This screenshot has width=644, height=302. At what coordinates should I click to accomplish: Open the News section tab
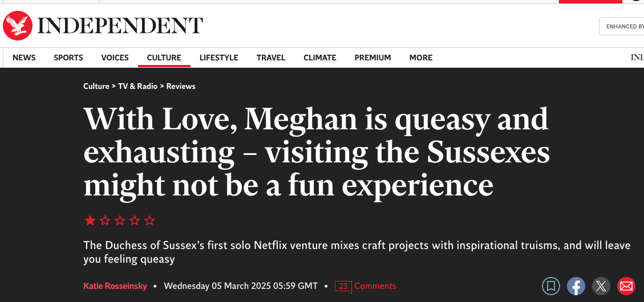pyautogui.click(x=24, y=58)
